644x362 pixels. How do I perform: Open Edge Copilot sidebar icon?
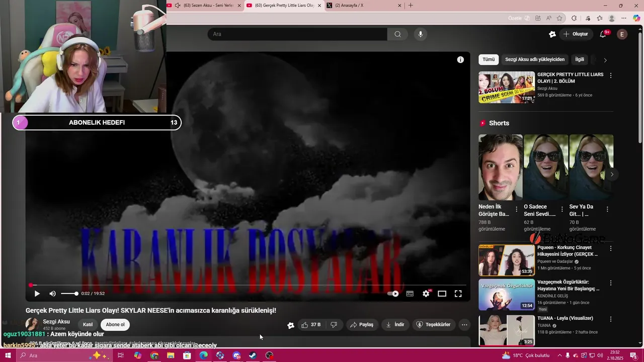(x=636, y=18)
